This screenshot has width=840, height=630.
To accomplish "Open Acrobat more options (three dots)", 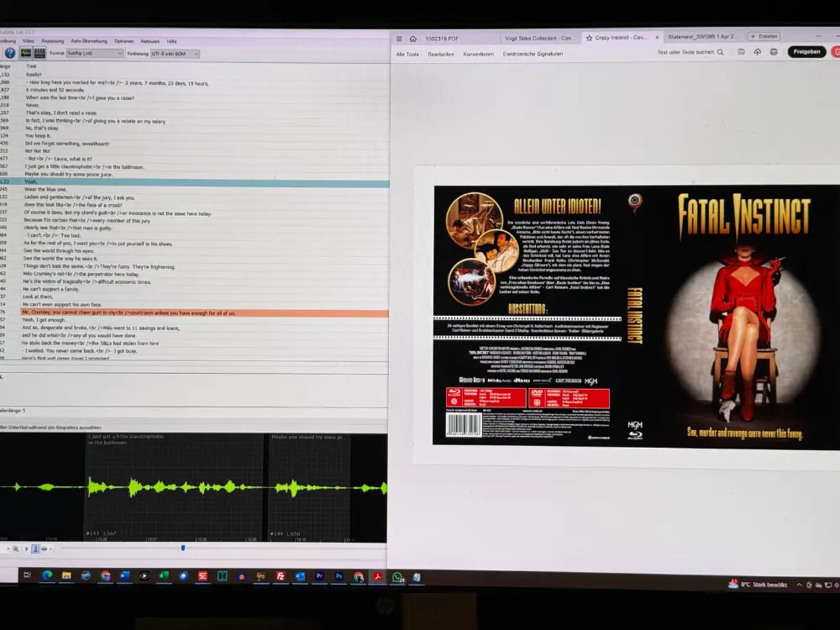I will (818, 36).
